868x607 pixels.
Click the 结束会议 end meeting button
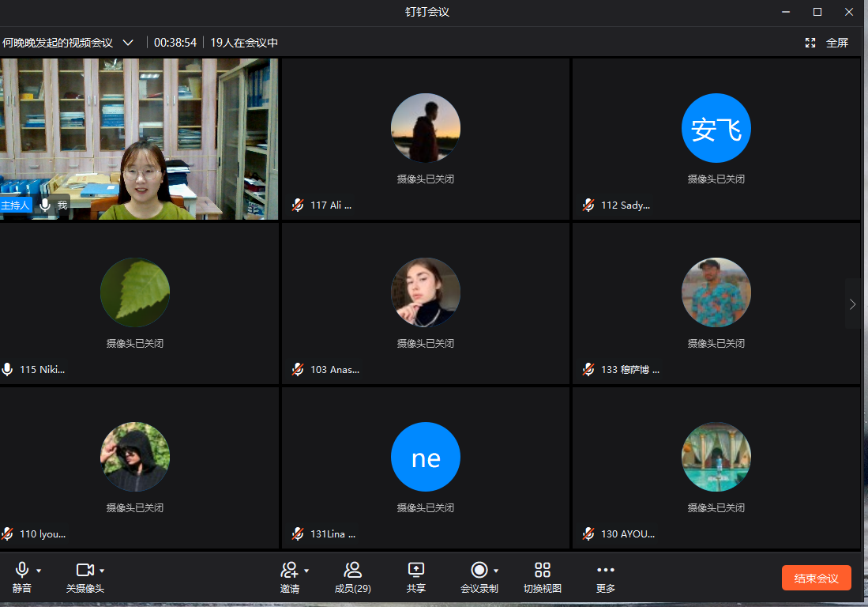click(x=816, y=578)
